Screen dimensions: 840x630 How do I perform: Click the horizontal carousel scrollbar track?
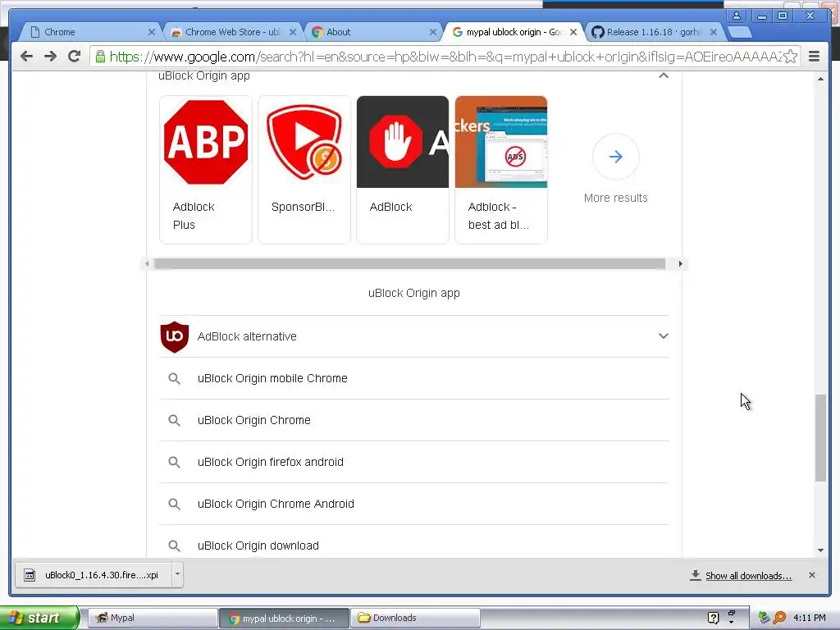click(410, 263)
